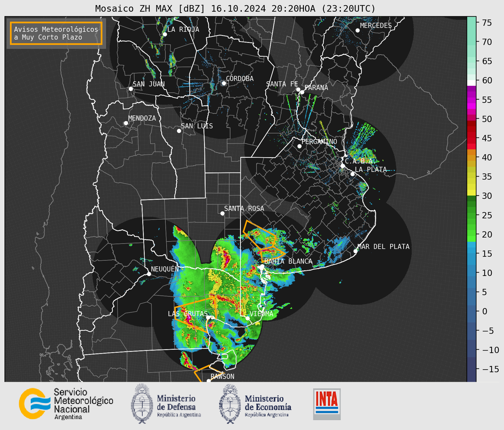Click the 55 dBZ magenta band on color scale
The image size is (504, 430).
coord(471,100)
